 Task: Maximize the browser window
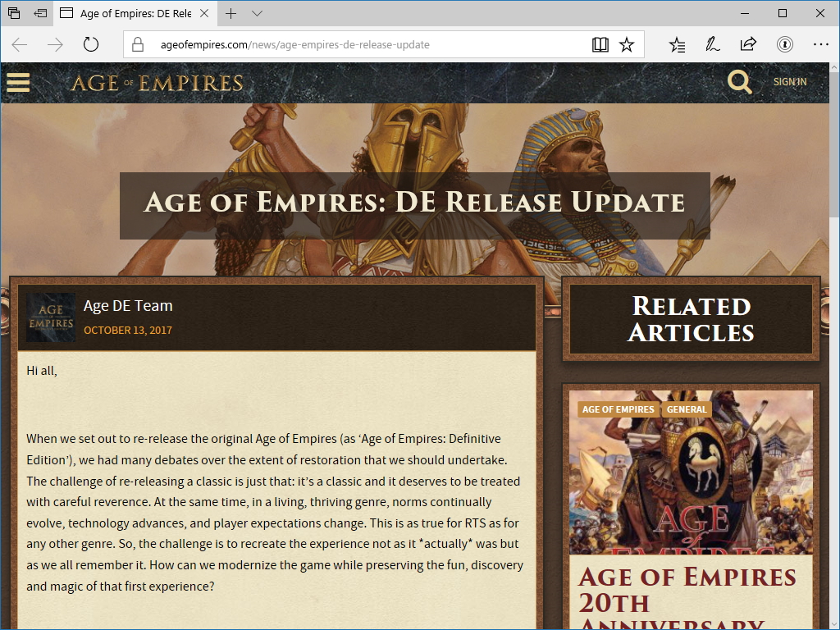pyautogui.click(x=783, y=13)
